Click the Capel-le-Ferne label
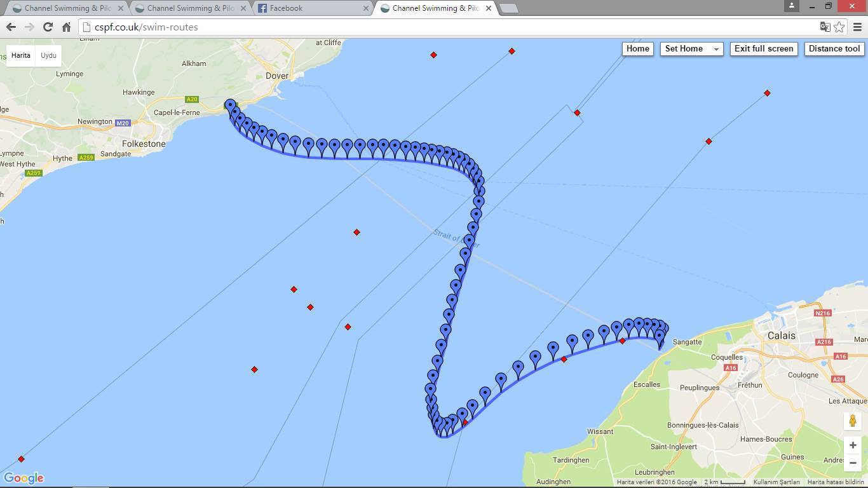This screenshot has height=488, width=868. click(177, 112)
